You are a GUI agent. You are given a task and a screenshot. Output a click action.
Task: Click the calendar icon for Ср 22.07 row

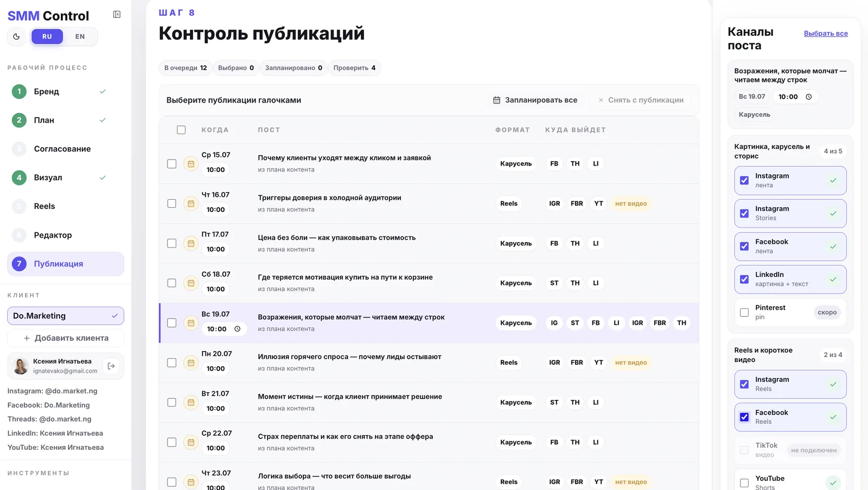coord(191,442)
